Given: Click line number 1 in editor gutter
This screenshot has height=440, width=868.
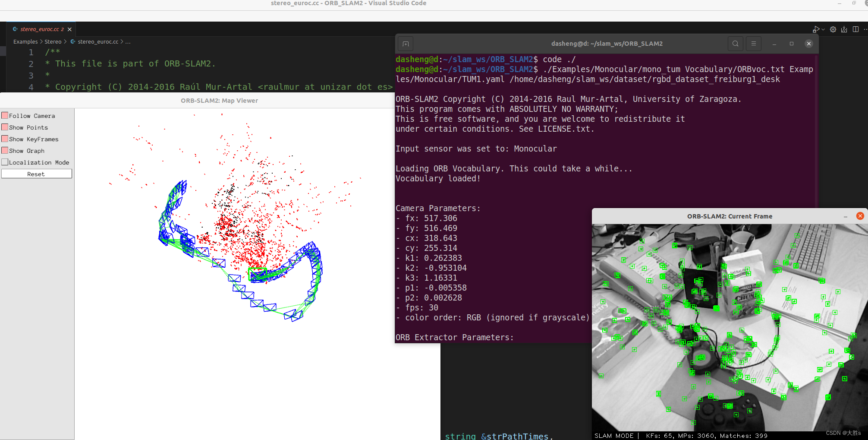Looking at the screenshot, I should 31,52.
